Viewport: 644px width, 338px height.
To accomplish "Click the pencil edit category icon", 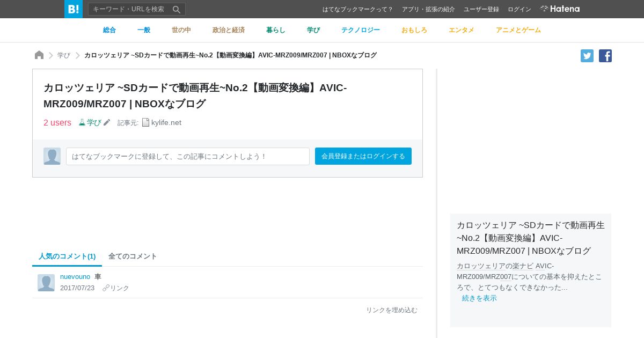I will click(x=107, y=122).
